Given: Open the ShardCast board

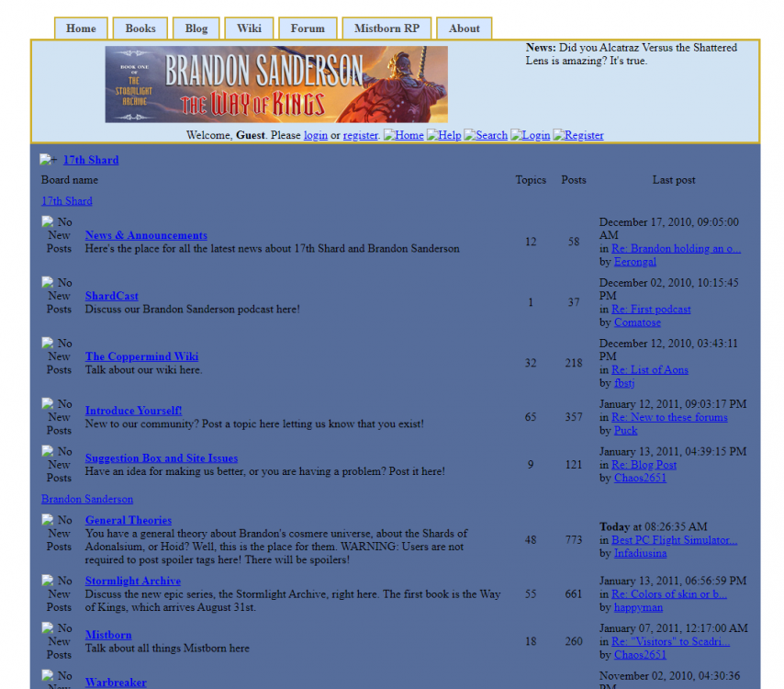Looking at the screenshot, I should (111, 296).
